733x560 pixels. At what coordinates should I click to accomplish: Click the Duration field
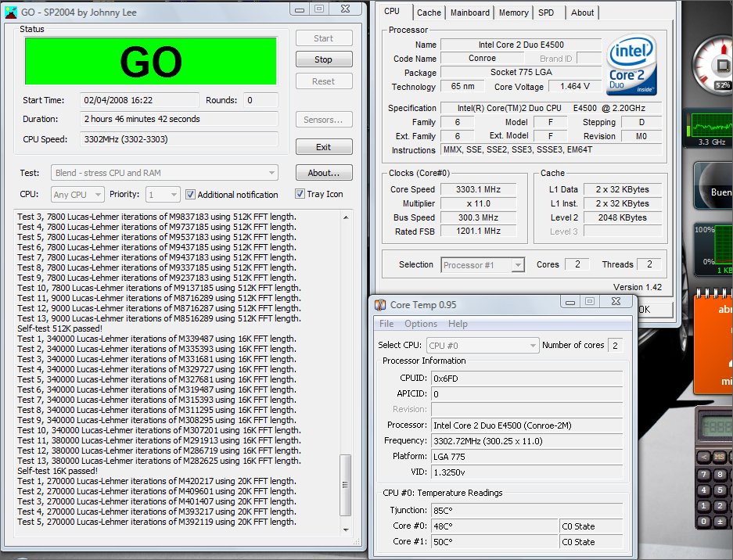(179, 119)
